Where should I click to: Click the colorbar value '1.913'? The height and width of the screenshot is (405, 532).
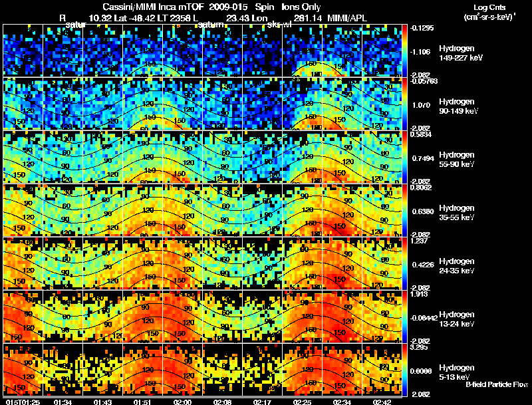(x=419, y=294)
